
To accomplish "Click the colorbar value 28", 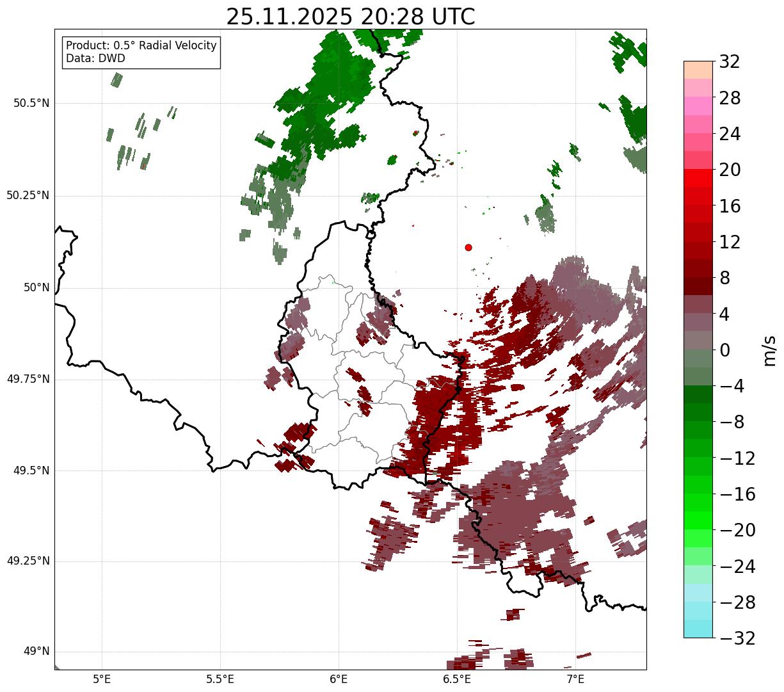I will 730,98.
